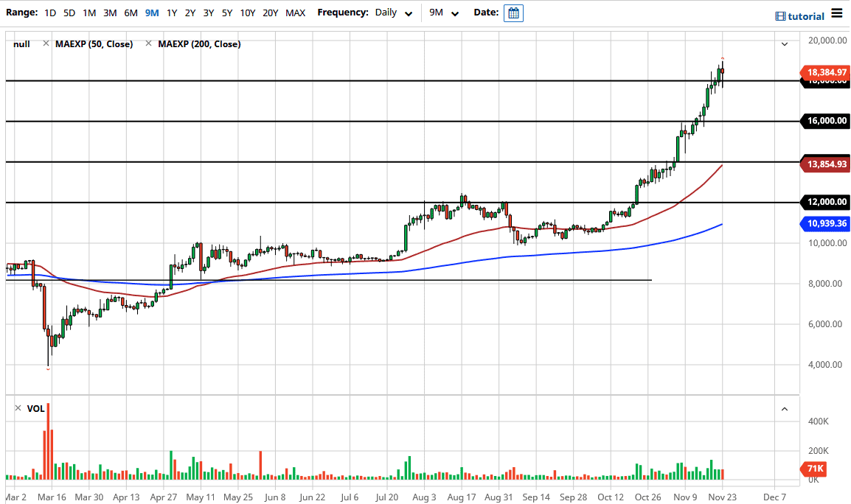Image resolution: width=851 pixels, height=504 pixels.
Task: Select the 3Y range
Action: click(209, 13)
